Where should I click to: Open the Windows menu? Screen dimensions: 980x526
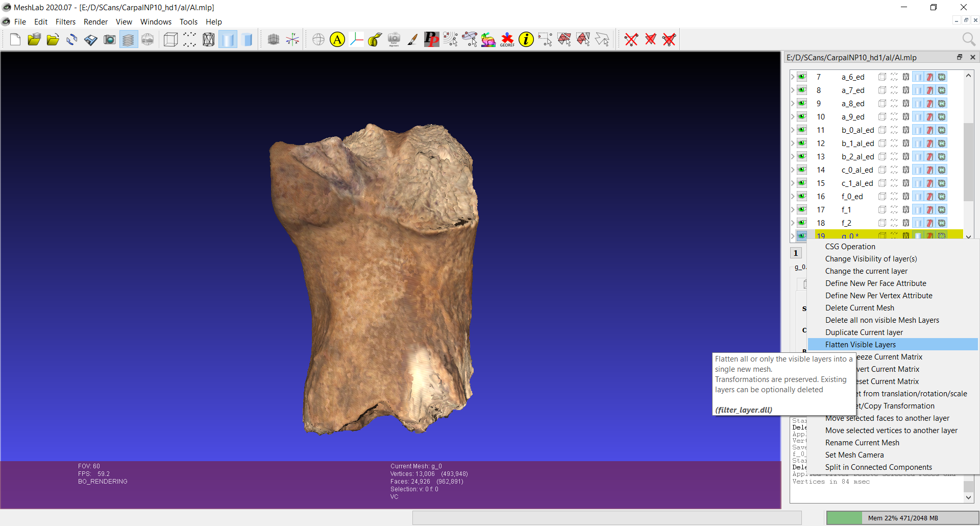click(x=156, y=22)
